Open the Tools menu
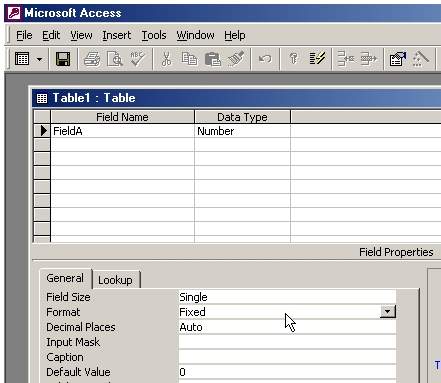This screenshot has width=441, height=383. 154,35
